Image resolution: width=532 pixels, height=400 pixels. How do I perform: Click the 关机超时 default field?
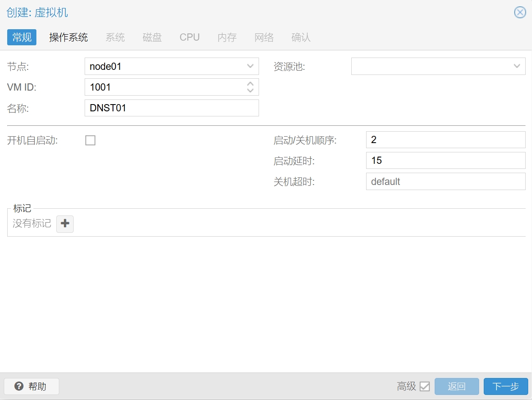point(446,182)
